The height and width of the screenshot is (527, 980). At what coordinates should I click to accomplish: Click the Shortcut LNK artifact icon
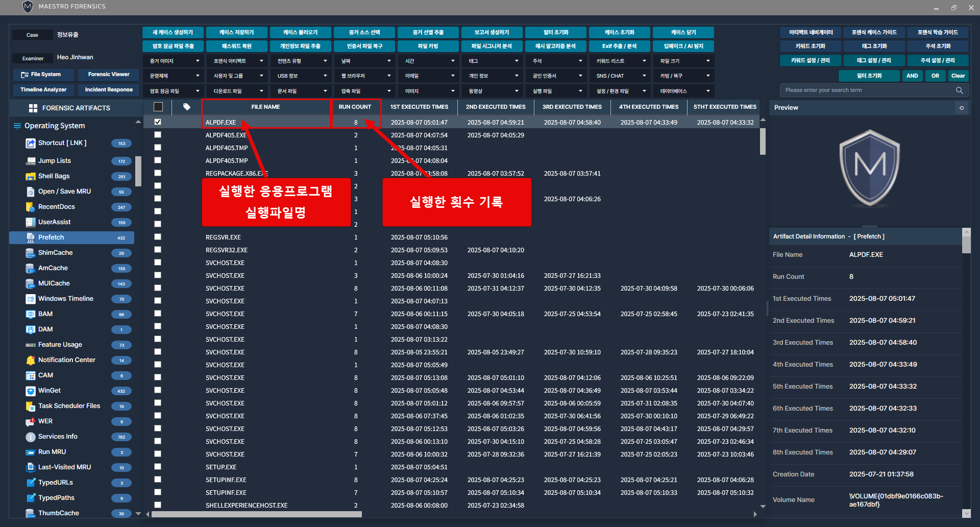[x=31, y=143]
